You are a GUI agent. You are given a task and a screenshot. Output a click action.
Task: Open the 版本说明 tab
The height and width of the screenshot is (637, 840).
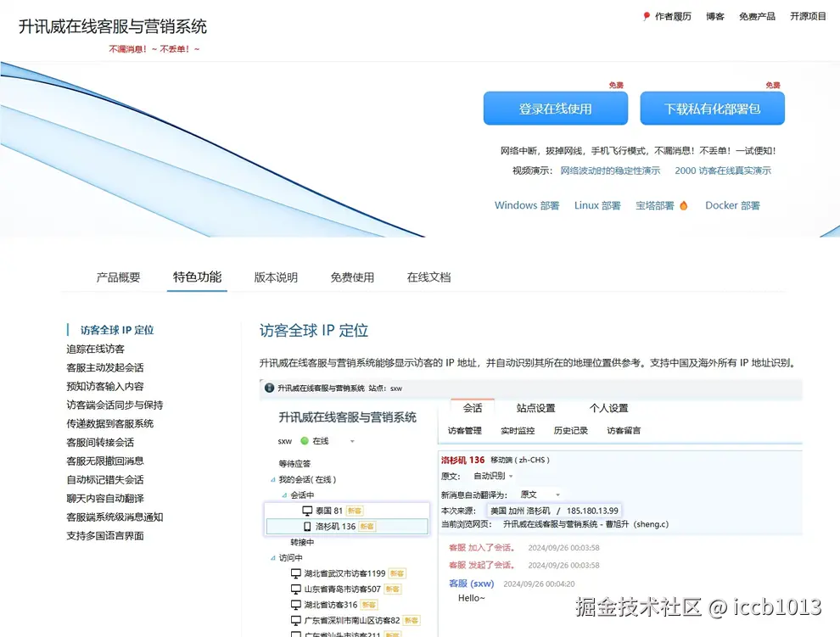click(x=276, y=277)
